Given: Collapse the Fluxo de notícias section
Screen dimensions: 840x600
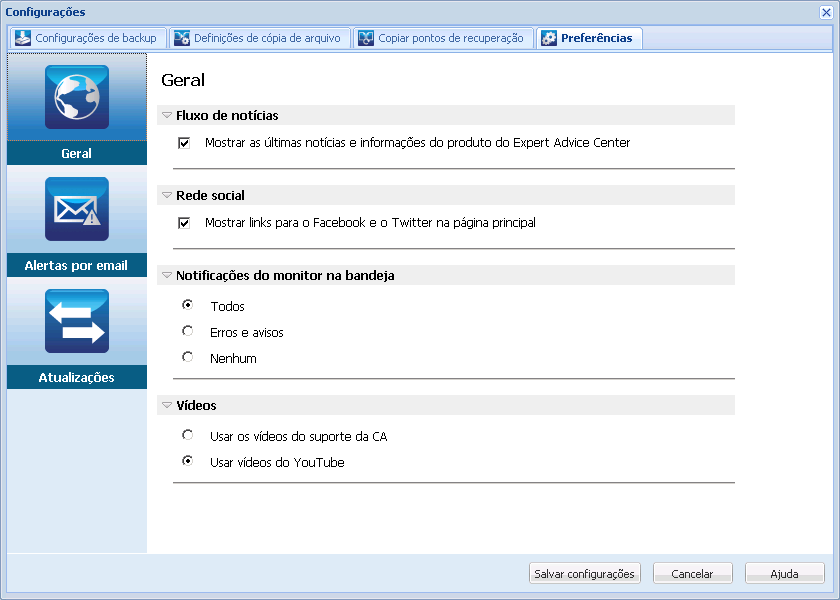Looking at the screenshot, I should [x=166, y=114].
